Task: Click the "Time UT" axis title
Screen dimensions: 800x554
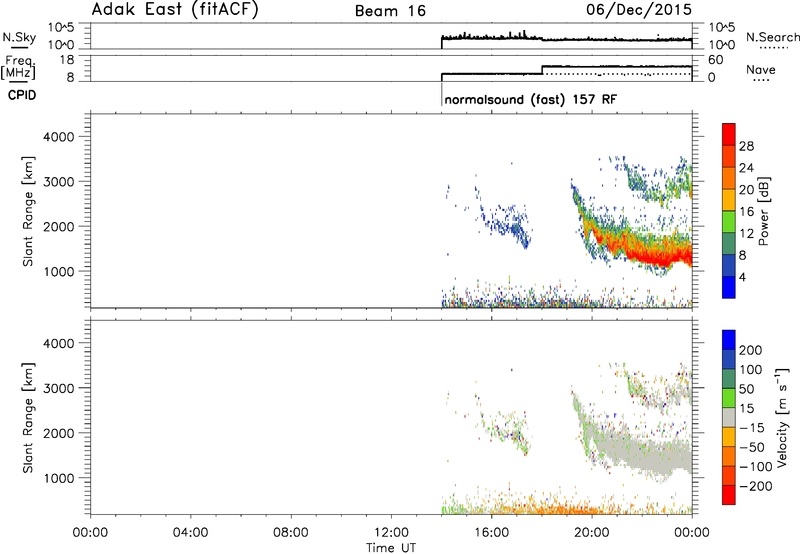Action: pos(391,547)
